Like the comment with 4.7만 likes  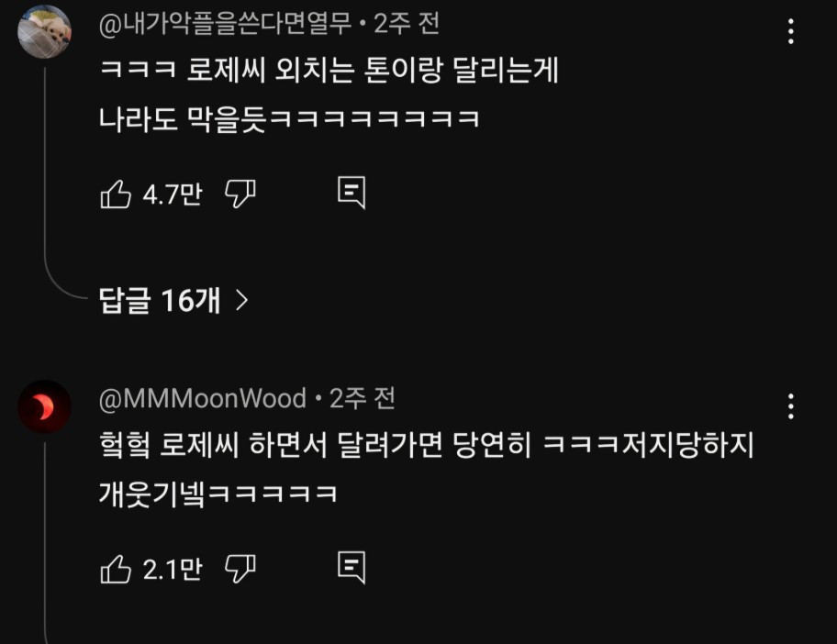click(x=116, y=194)
